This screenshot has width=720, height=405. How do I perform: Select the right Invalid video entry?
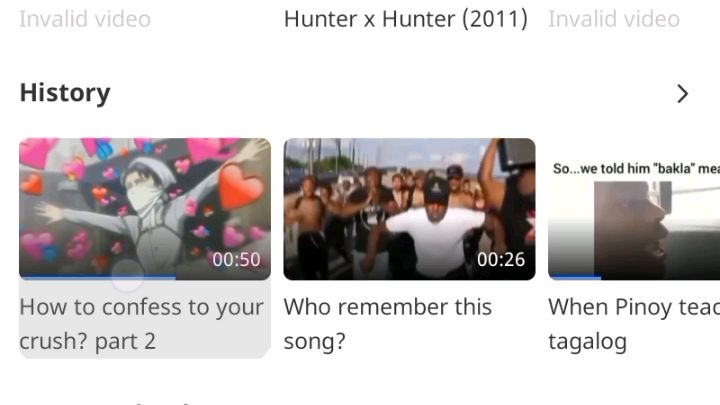[614, 19]
